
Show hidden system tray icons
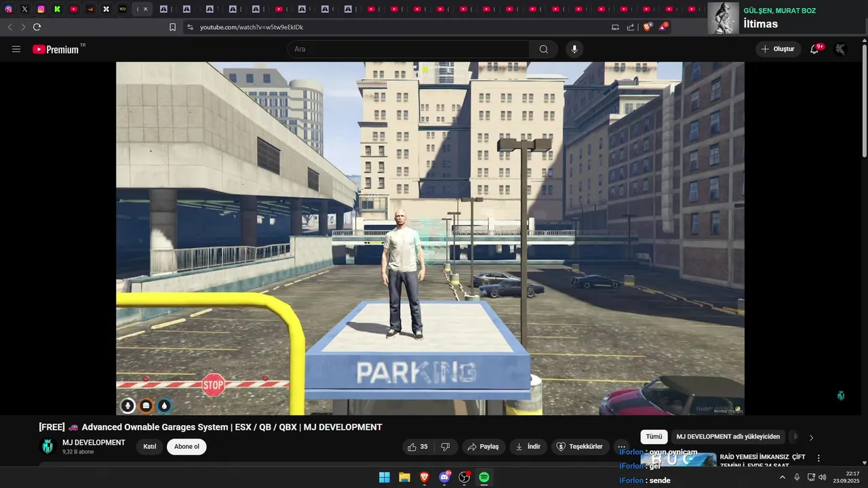(783, 477)
